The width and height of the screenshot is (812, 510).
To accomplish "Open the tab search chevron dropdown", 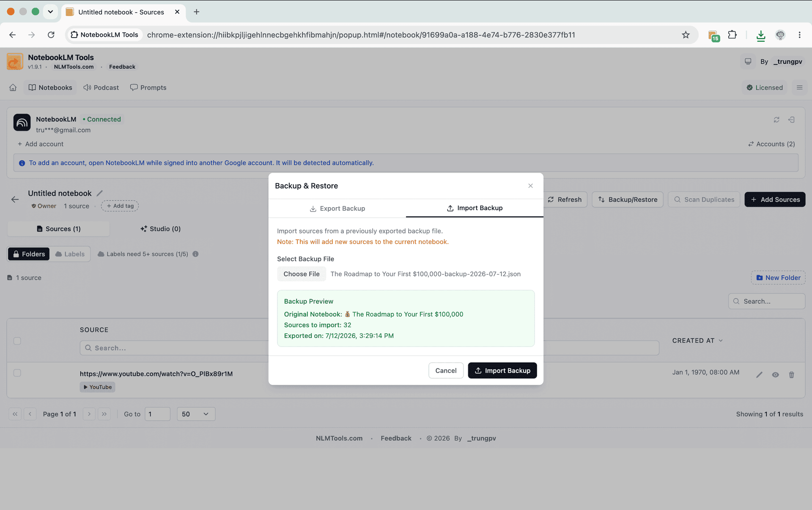I will tap(50, 12).
